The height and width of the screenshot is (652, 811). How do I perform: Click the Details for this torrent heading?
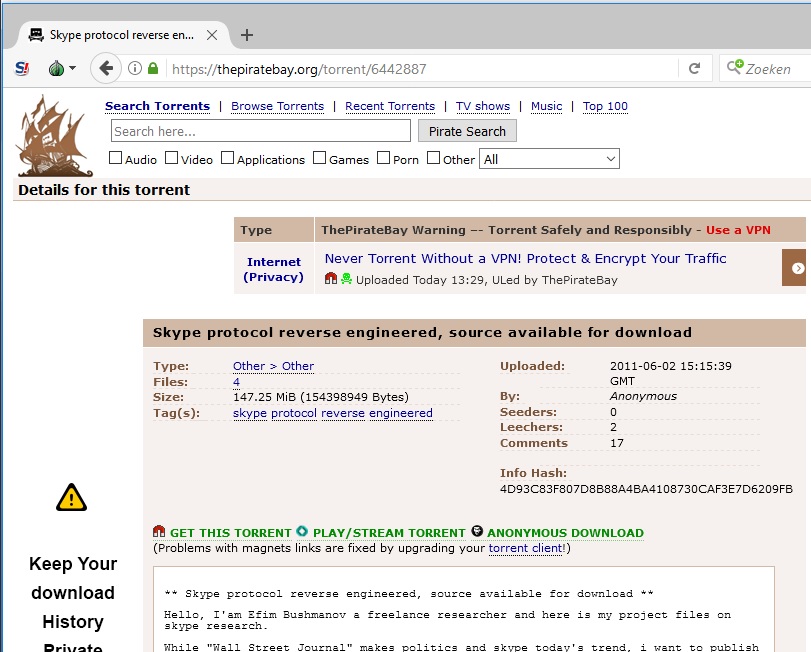(104, 190)
